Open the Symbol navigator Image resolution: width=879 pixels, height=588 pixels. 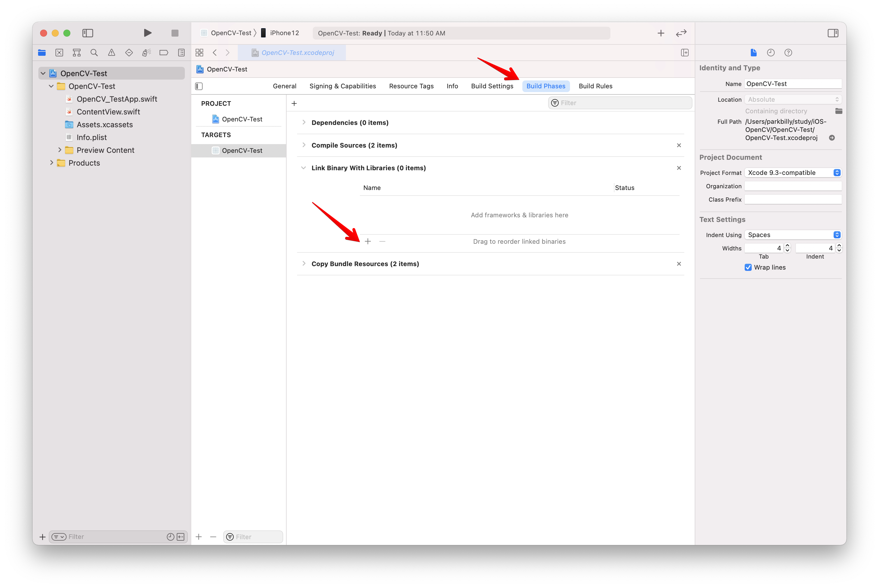pyautogui.click(x=76, y=53)
